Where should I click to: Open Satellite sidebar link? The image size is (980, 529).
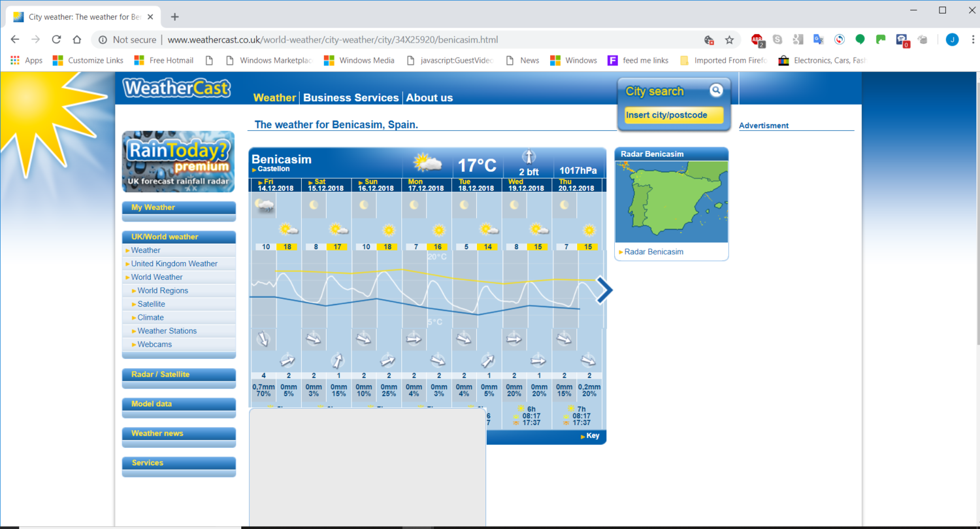point(152,304)
